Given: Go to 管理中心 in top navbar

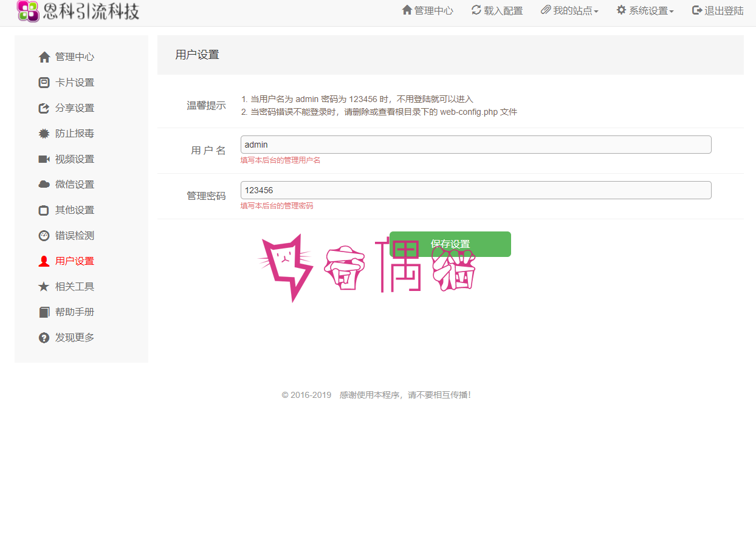Looking at the screenshot, I should 427,11.
